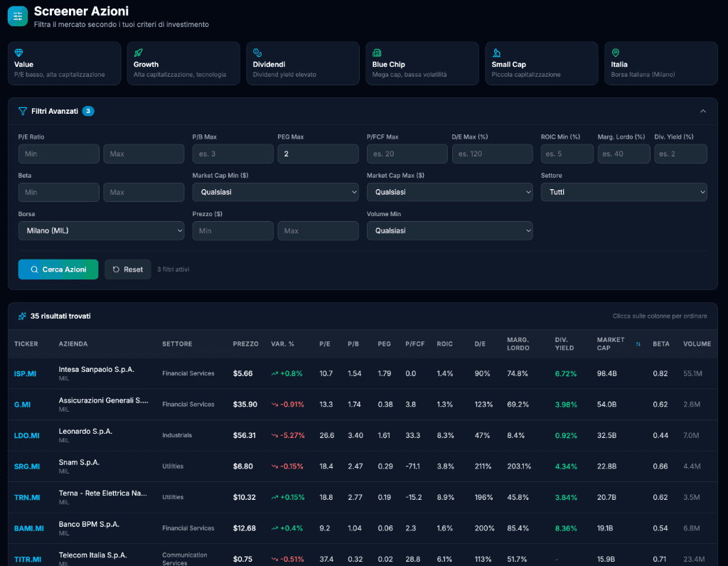Choose the Dividendi coins icon preset

(x=258, y=53)
